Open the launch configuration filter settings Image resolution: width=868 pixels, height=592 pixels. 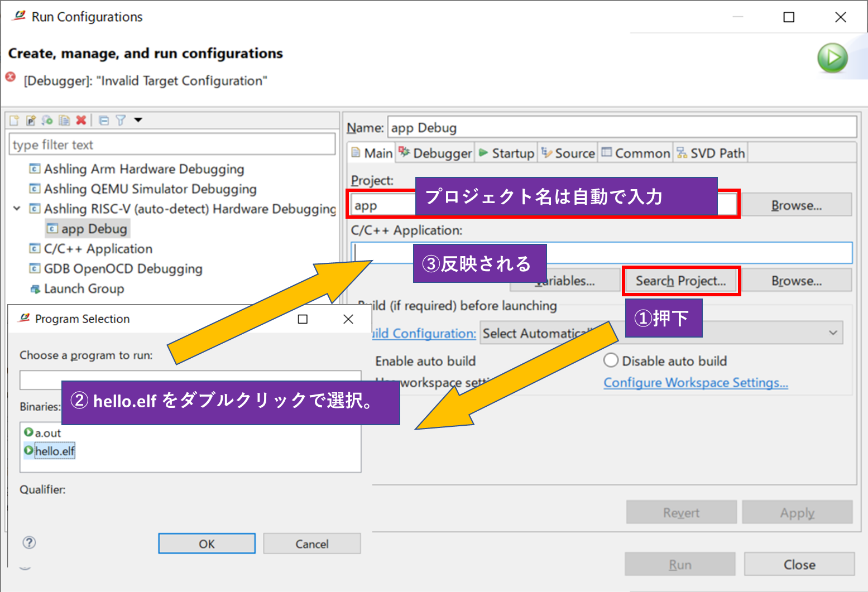pyautogui.click(x=121, y=120)
